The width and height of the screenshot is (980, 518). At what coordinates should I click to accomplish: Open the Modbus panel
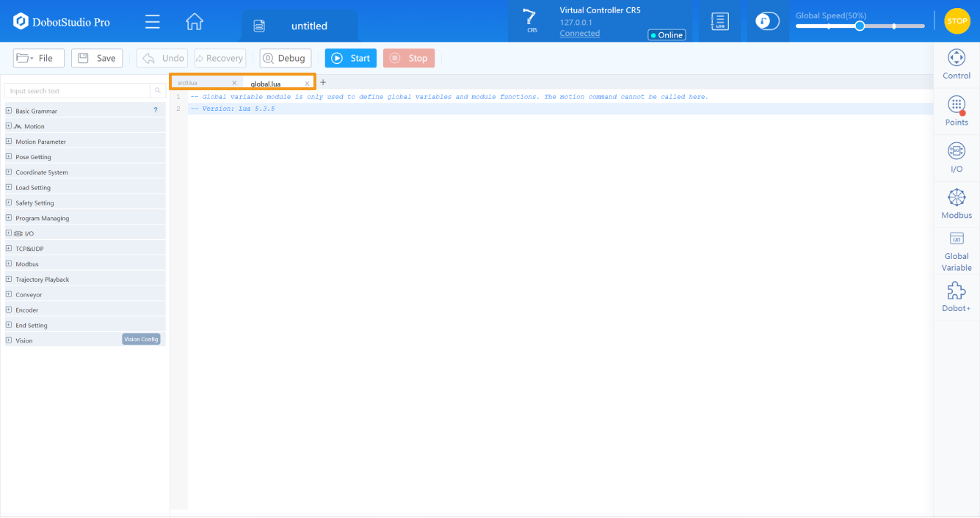point(957,204)
